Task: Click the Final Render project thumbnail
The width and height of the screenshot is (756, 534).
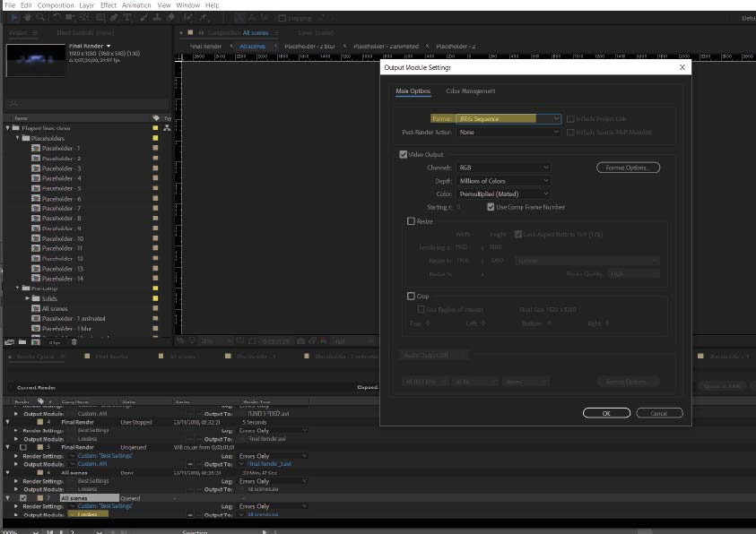Action: click(35, 60)
